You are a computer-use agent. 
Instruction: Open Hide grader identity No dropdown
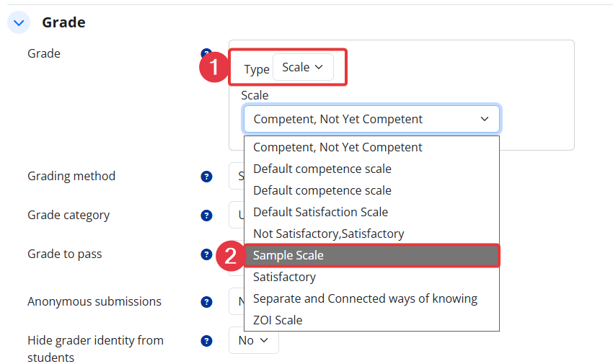click(x=253, y=340)
